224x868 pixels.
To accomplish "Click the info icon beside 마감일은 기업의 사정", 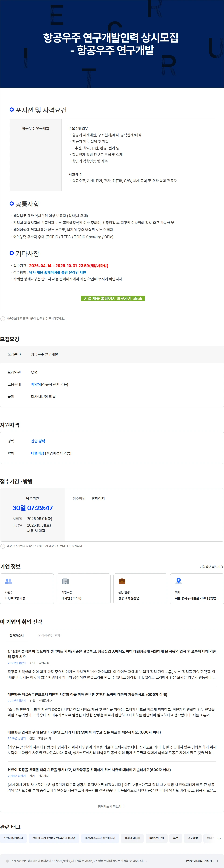I will click(x=3, y=546).
